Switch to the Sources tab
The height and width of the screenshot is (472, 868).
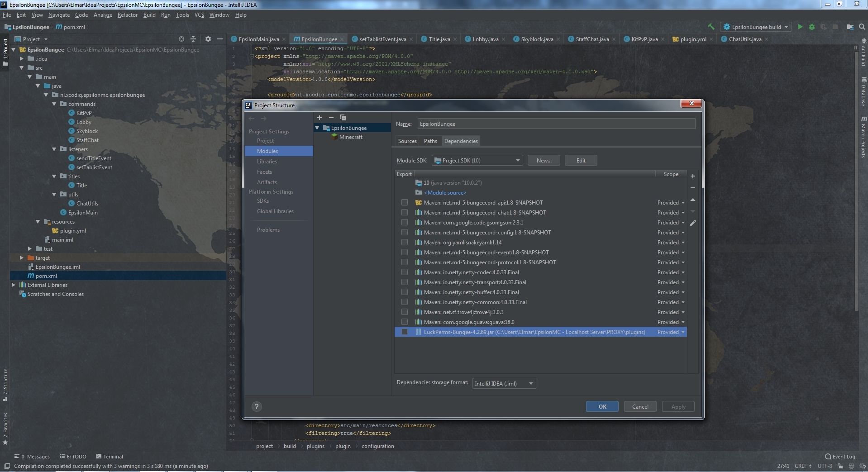point(407,141)
